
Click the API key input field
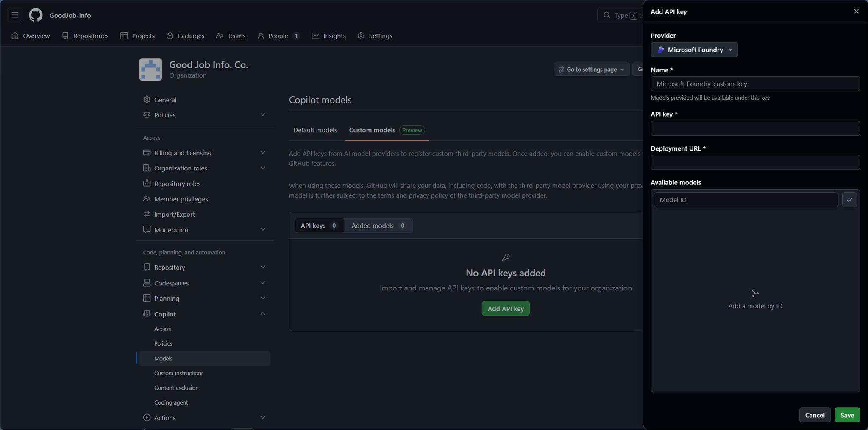(755, 128)
